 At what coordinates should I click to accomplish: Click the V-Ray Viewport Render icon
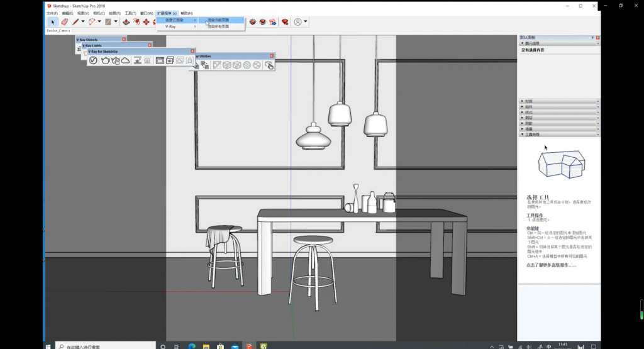point(138,61)
